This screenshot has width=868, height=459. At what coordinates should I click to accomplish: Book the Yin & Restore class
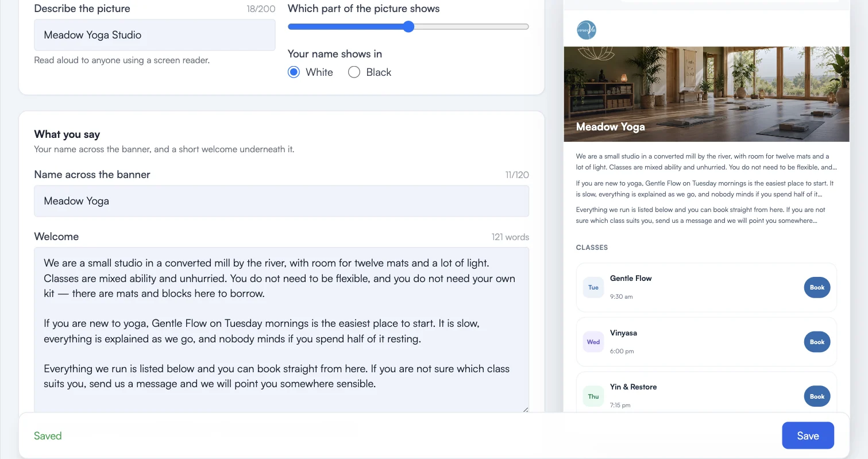817,396
